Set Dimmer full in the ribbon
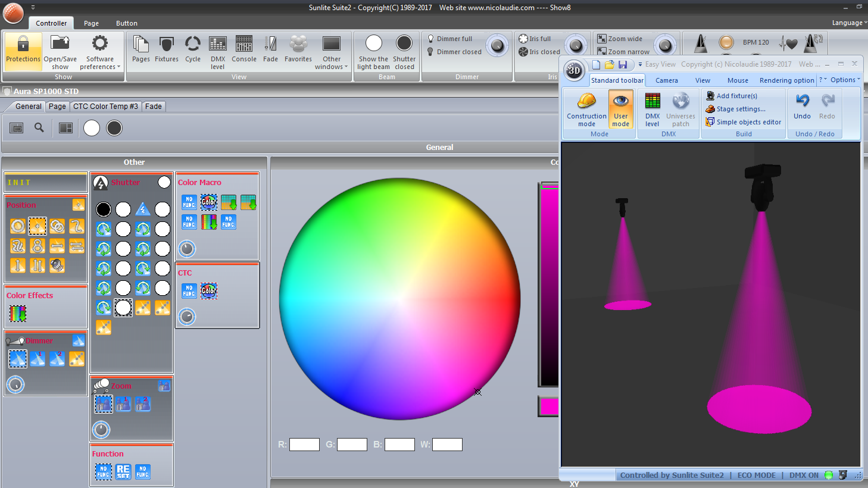 [x=449, y=39]
